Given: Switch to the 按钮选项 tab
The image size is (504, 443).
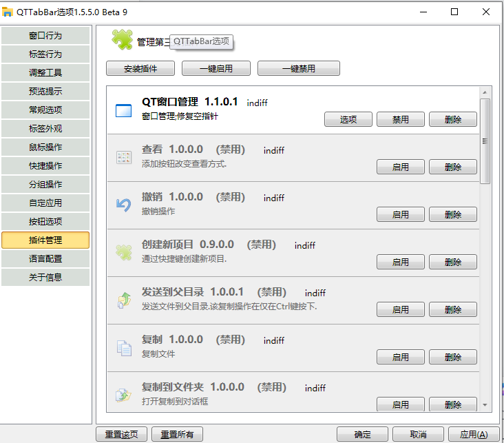Looking at the screenshot, I should (x=45, y=221).
